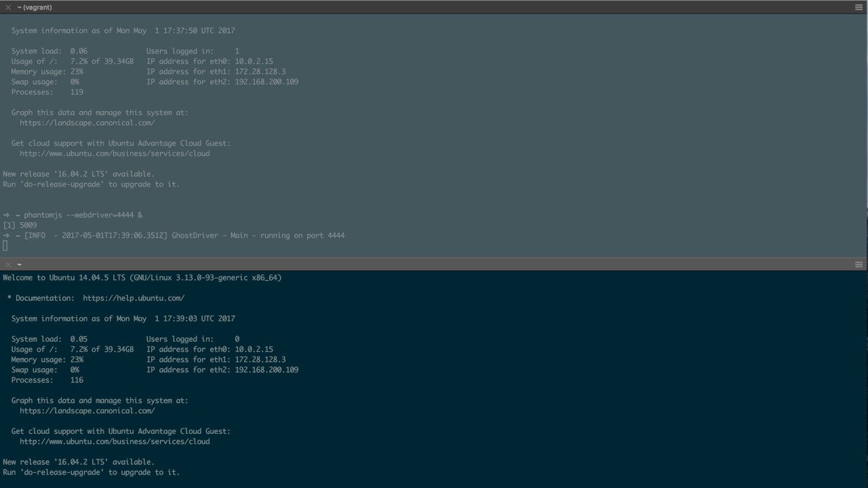Click the "[1] 5009" job output line

(x=20, y=225)
